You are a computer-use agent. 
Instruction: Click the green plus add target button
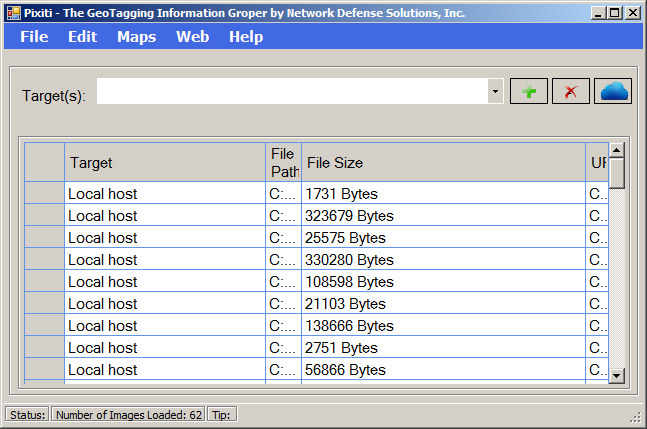click(x=529, y=92)
